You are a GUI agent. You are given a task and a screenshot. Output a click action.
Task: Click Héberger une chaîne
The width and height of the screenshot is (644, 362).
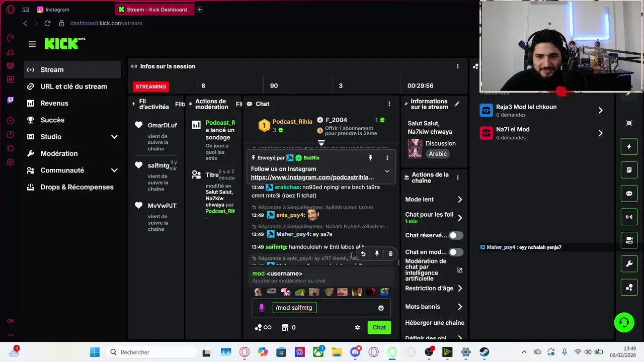click(435, 323)
